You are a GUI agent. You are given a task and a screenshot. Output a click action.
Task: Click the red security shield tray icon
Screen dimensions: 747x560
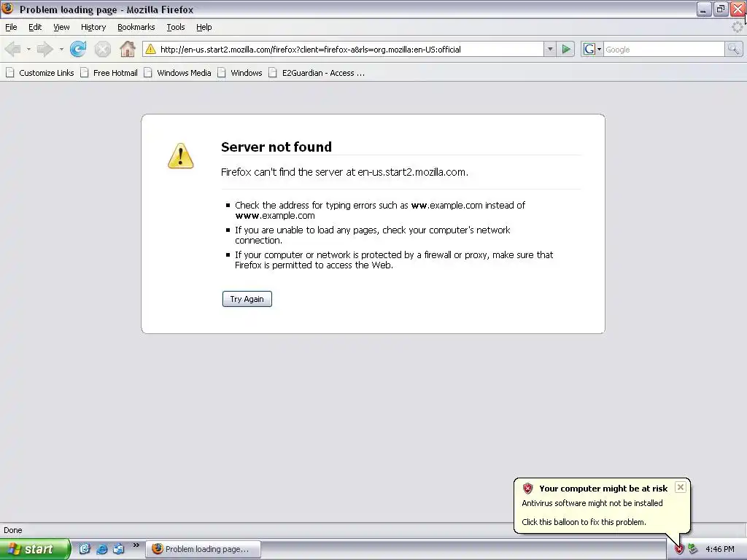coord(679,549)
